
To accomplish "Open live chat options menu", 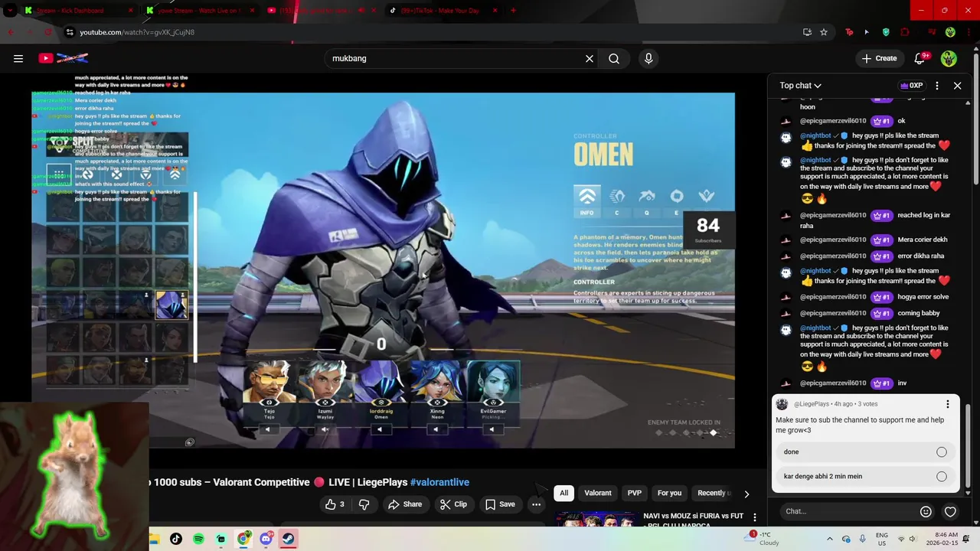I will (937, 86).
